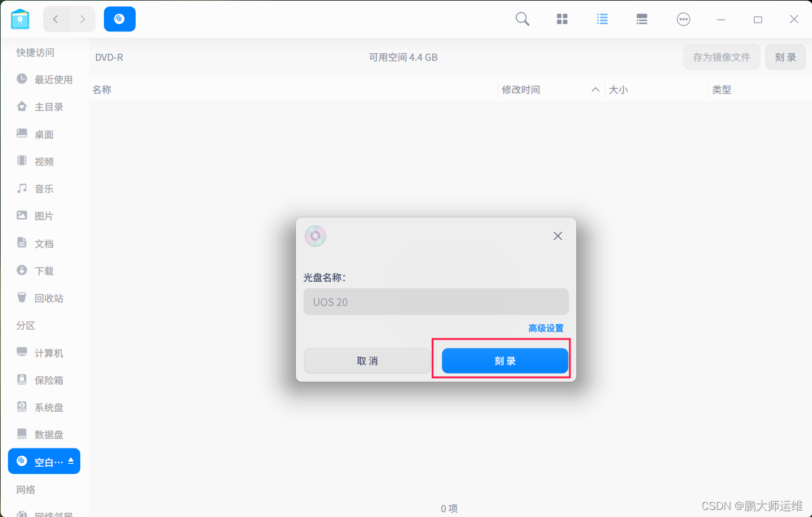The width and height of the screenshot is (812, 517).
Task: Select the blank disc tab icon in titlebar
Action: click(x=119, y=19)
